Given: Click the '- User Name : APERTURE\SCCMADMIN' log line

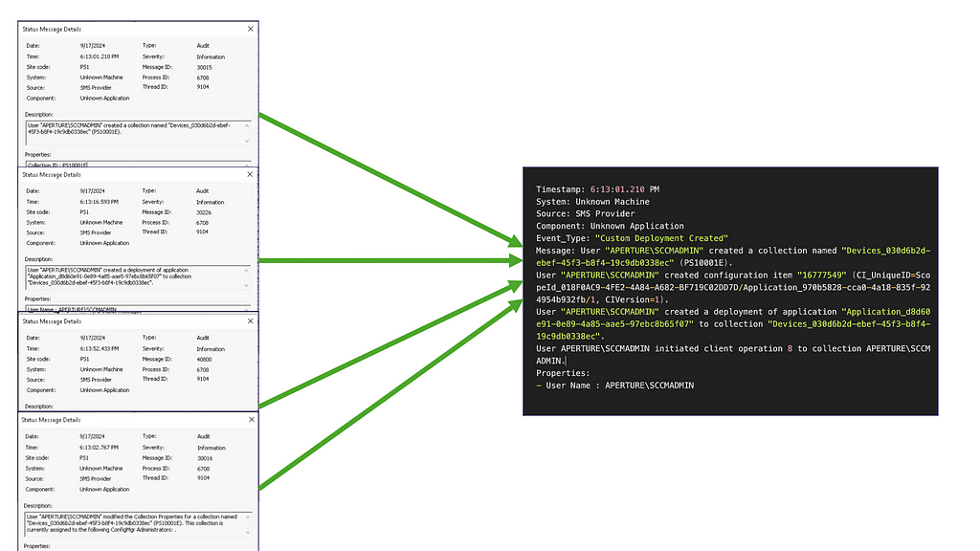Looking at the screenshot, I should (614, 386).
